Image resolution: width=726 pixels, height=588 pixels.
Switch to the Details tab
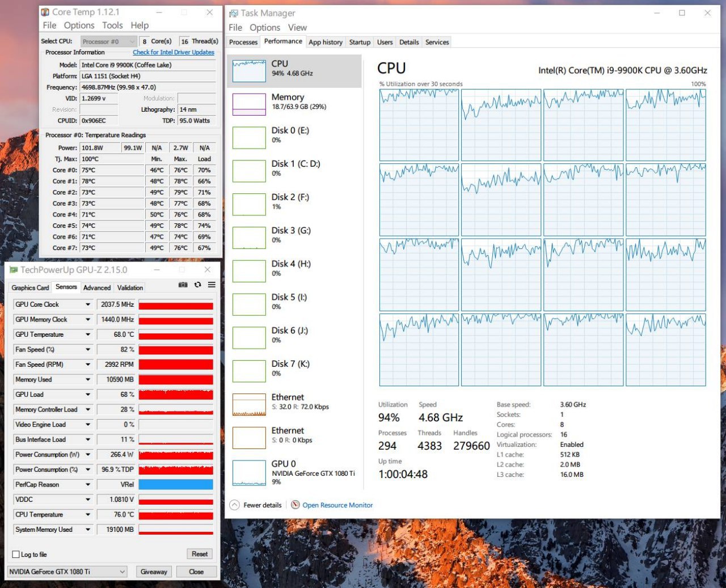tap(409, 43)
